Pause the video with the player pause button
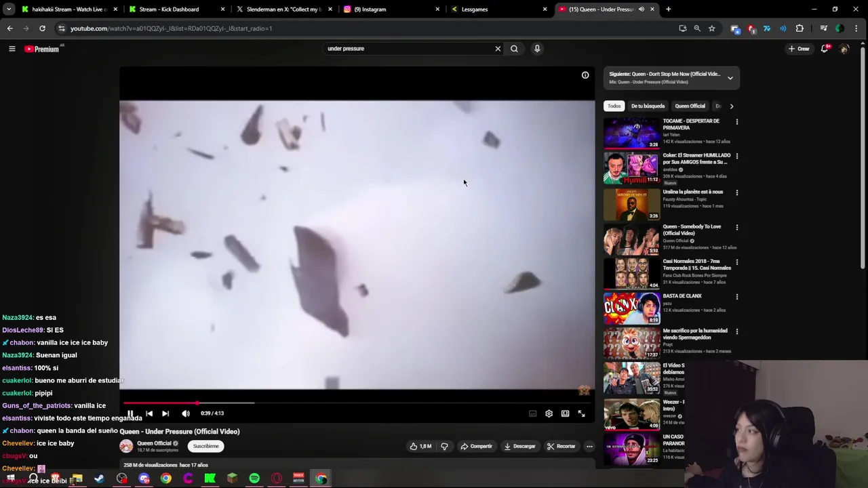The width and height of the screenshot is (868, 488). pyautogui.click(x=130, y=413)
